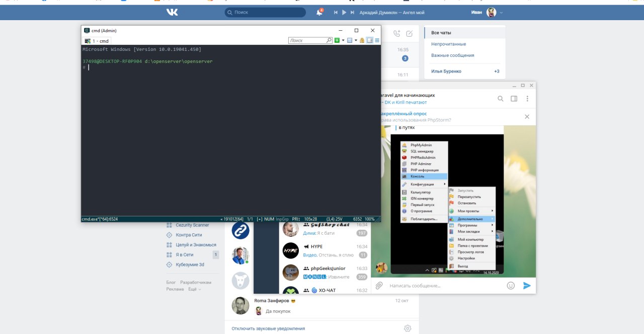The image size is (644, 334).
Task: Click Отключить звуковые уведомления link
Action: [x=268, y=328]
